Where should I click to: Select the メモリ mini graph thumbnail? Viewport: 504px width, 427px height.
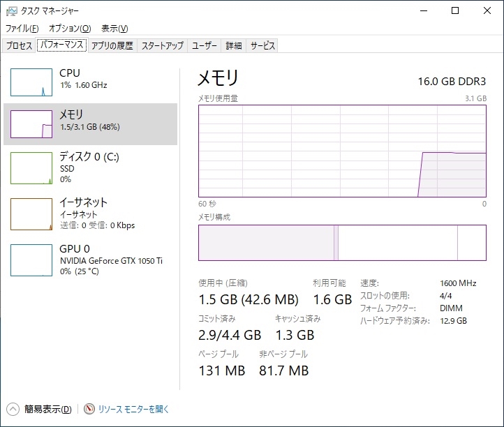[31, 123]
